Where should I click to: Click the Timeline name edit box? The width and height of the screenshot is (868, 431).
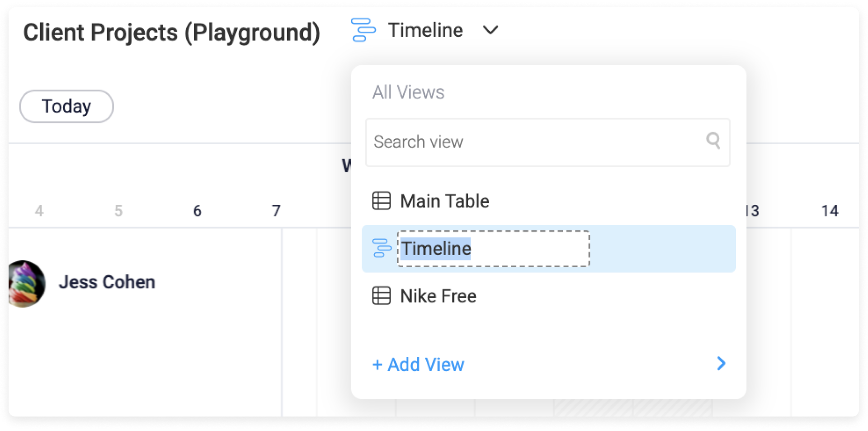[x=493, y=249]
